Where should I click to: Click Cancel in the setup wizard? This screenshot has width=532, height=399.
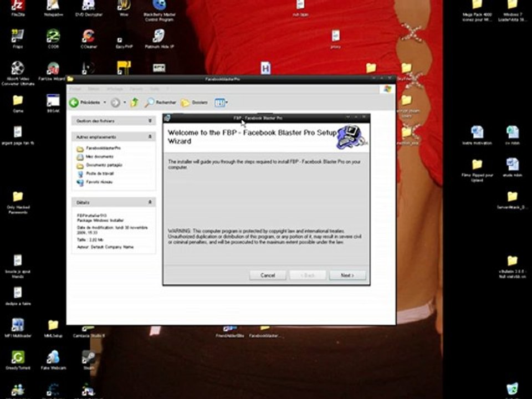tap(268, 275)
